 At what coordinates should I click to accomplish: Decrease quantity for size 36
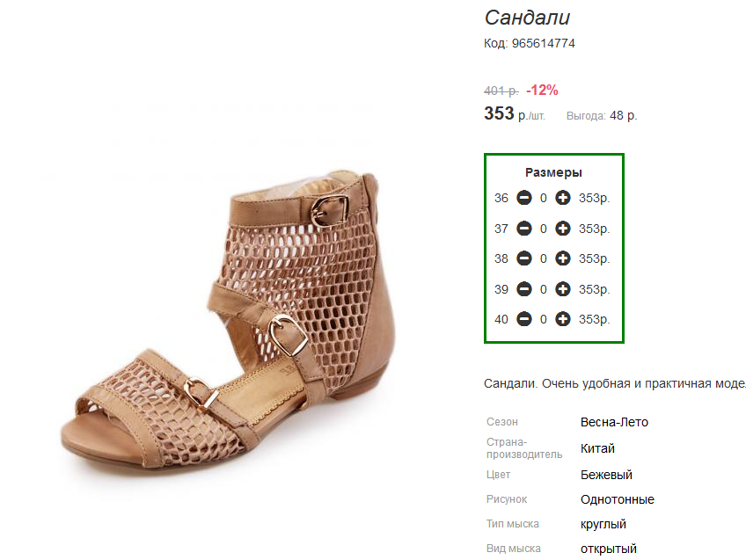click(524, 198)
